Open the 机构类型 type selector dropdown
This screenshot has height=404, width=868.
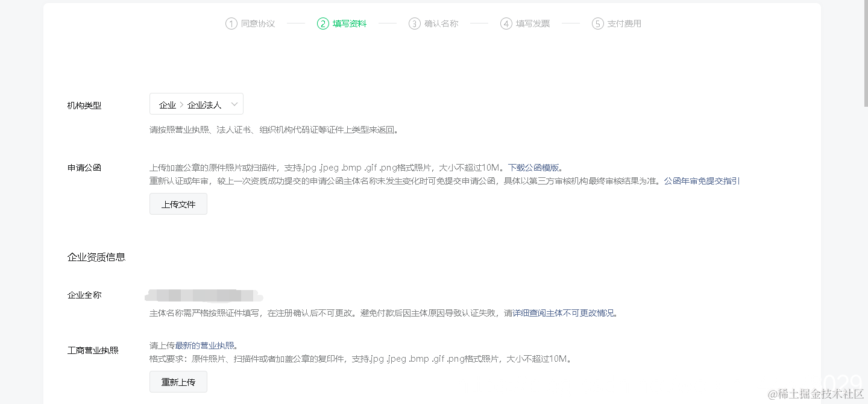(x=196, y=104)
